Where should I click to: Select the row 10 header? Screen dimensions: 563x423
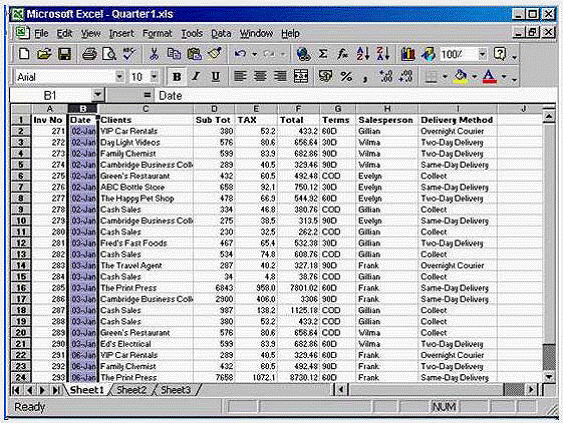coord(21,220)
